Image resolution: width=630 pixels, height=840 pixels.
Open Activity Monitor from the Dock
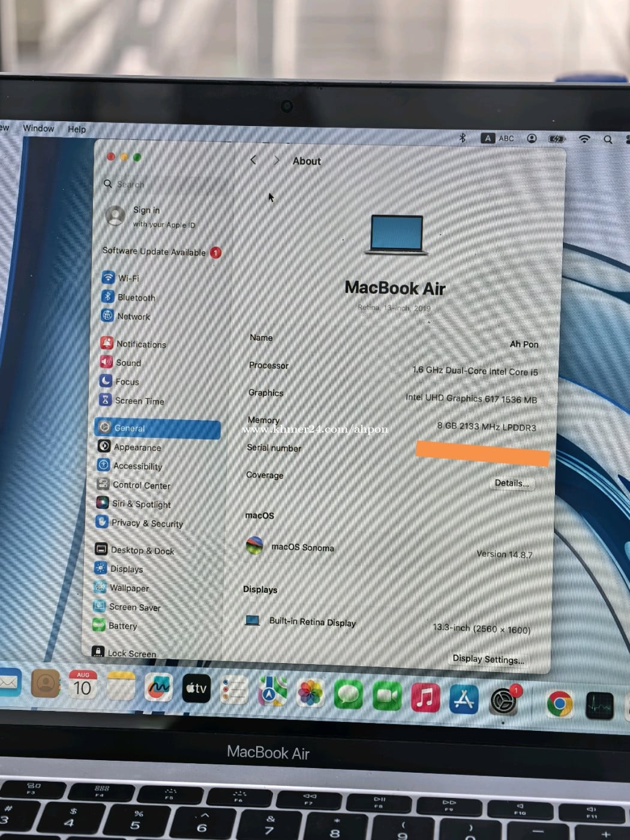pos(599,706)
